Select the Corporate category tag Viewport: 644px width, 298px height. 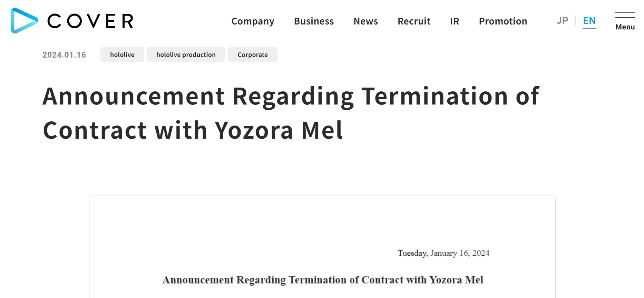252,54
